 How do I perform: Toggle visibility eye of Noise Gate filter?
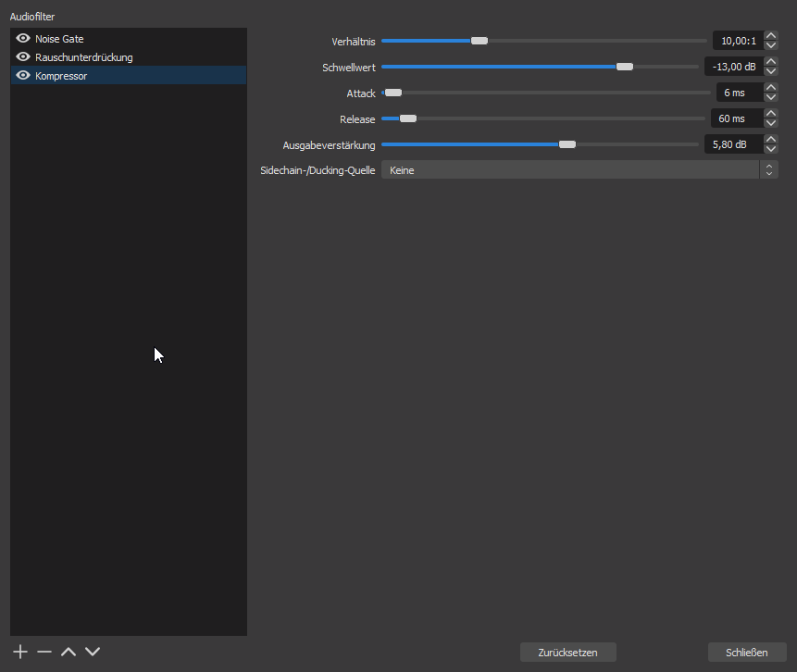(23, 39)
